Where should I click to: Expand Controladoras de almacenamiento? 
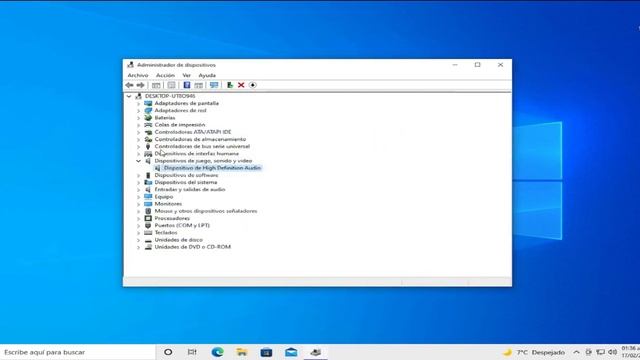click(x=138, y=140)
